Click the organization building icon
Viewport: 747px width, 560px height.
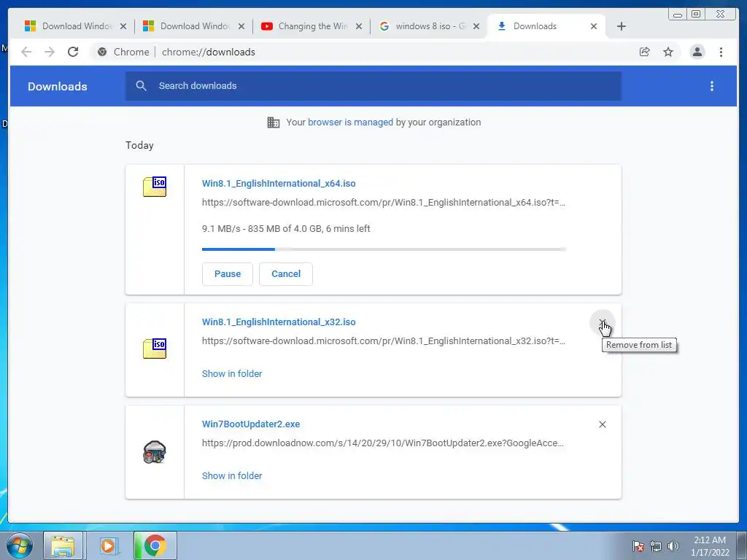coord(274,122)
